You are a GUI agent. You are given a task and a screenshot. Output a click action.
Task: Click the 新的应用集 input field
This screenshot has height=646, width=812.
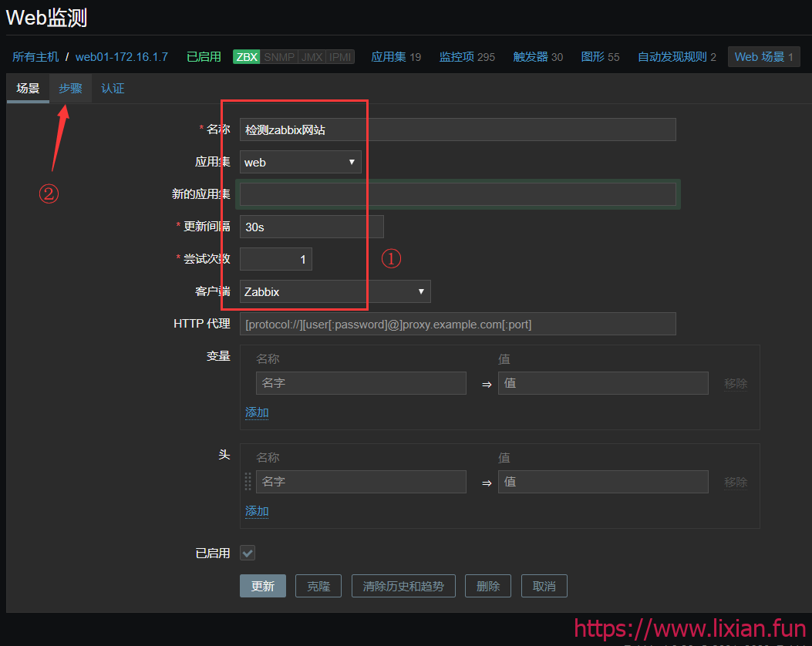458,194
